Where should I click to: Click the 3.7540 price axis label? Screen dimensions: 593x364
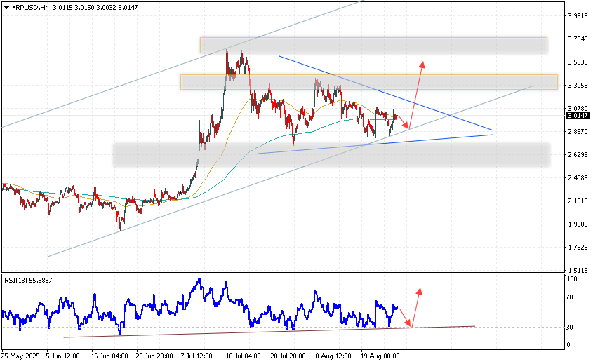pyautogui.click(x=578, y=39)
